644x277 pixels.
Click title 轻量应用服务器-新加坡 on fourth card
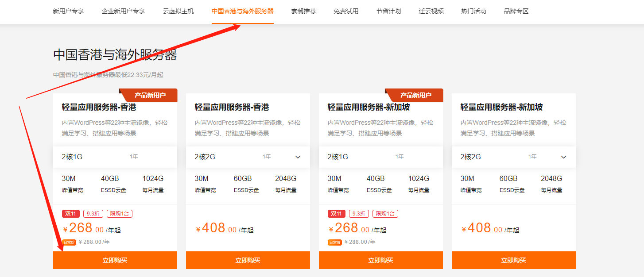click(502, 107)
